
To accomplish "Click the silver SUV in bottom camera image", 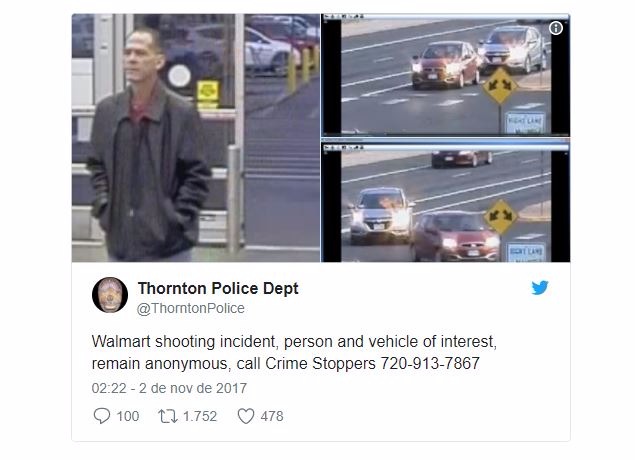I will tap(381, 215).
